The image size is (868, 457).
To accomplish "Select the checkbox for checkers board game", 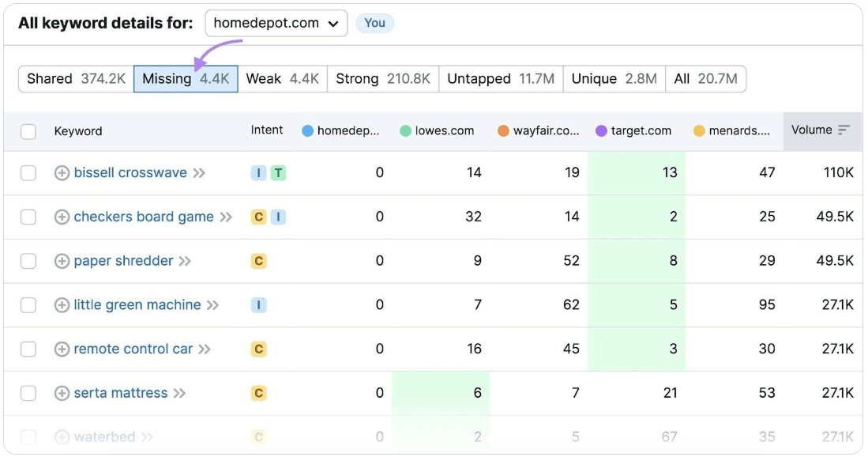I will coord(28,216).
